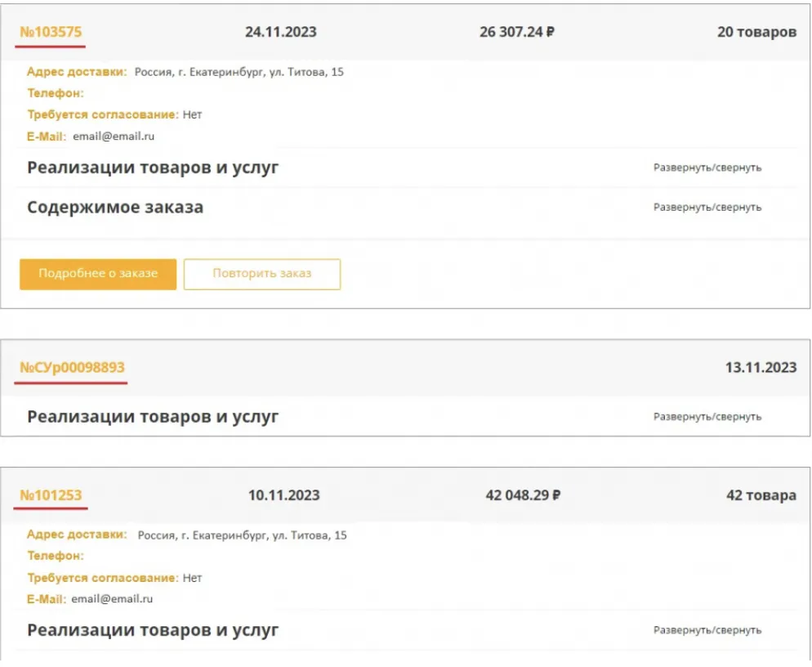Toggle "Развернуть/свернуть" in order №101253
812x667 pixels.
click(x=707, y=630)
